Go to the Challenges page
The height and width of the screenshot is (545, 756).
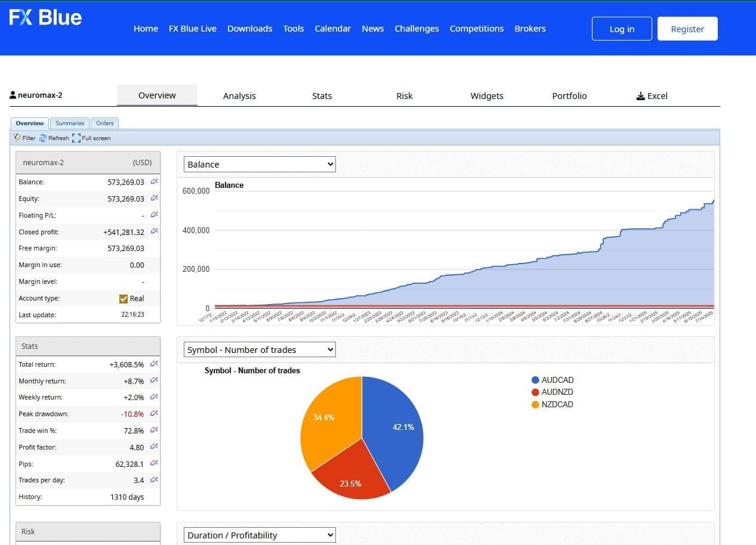416,29
